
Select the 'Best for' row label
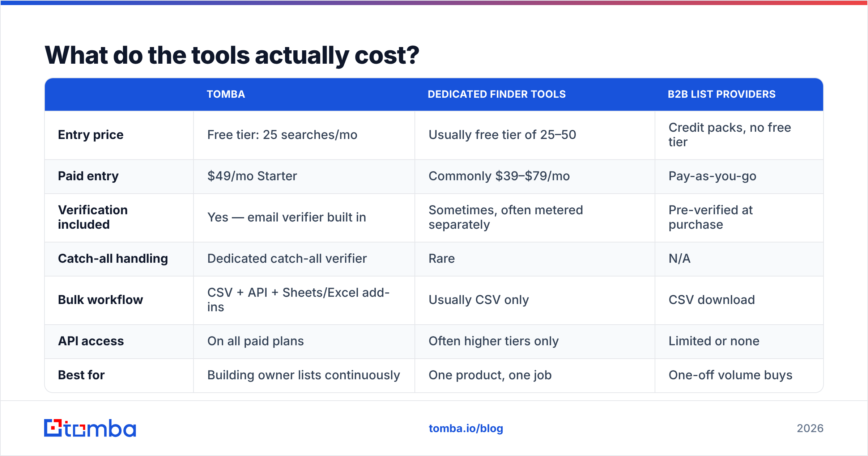point(81,375)
